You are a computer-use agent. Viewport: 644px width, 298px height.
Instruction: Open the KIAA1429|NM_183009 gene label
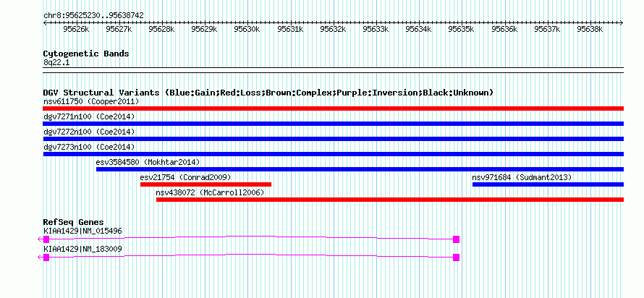tap(82, 249)
